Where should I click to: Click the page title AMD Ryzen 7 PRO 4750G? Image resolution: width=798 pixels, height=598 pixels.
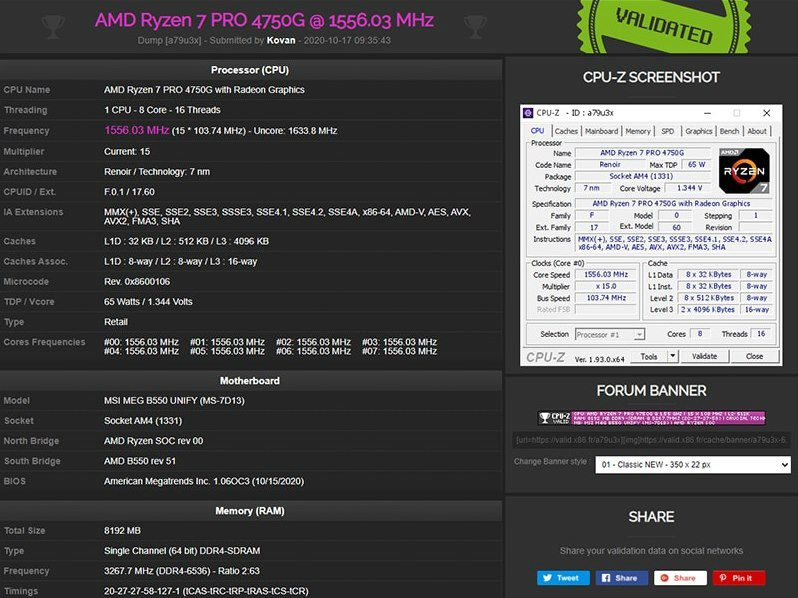[x=264, y=20]
